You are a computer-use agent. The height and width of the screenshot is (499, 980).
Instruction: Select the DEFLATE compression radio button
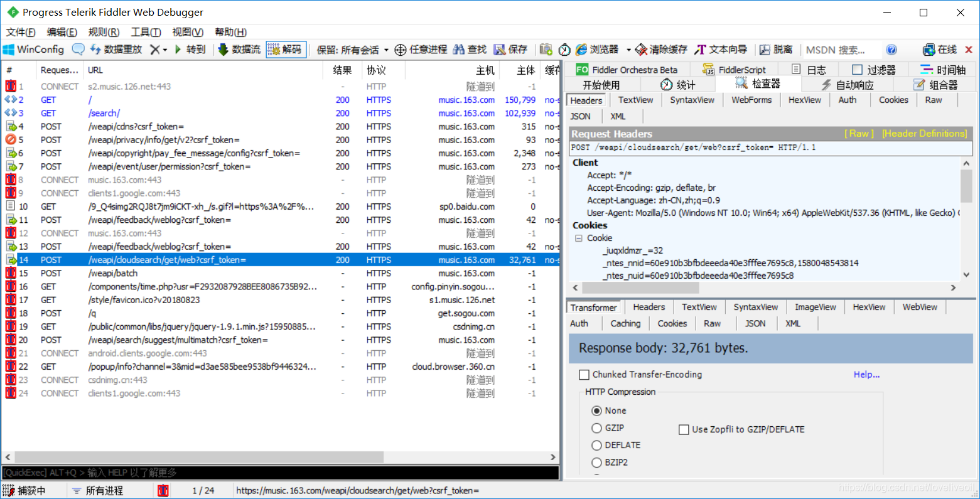coord(597,445)
